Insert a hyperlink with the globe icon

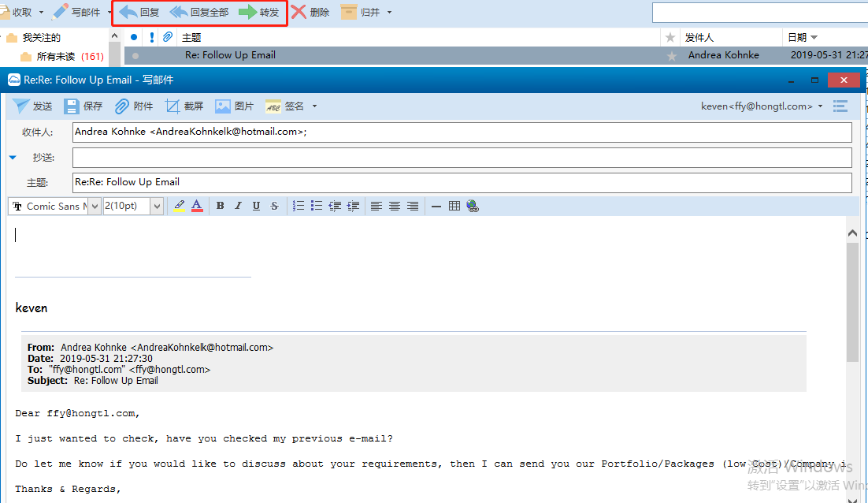click(x=473, y=206)
